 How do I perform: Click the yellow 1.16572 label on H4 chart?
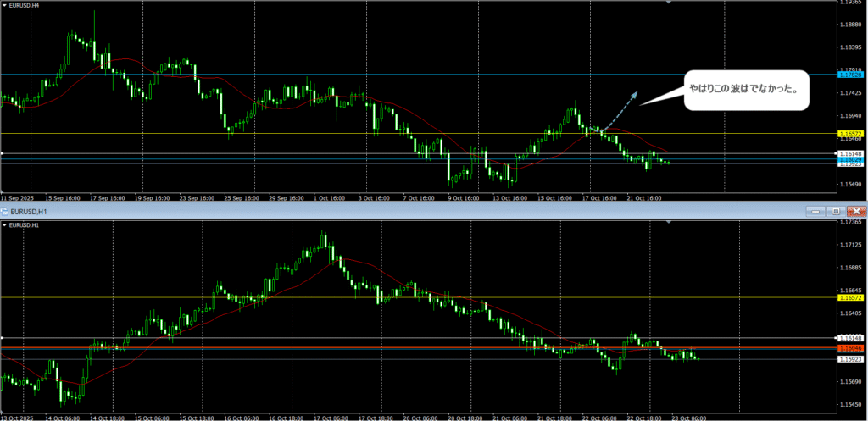tap(850, 134)
